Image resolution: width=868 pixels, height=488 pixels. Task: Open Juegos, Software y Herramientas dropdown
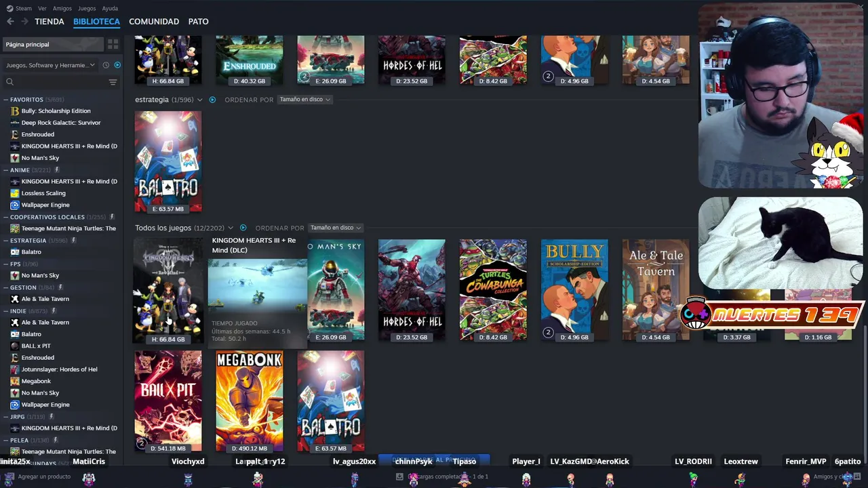click(x=50, y=65)
